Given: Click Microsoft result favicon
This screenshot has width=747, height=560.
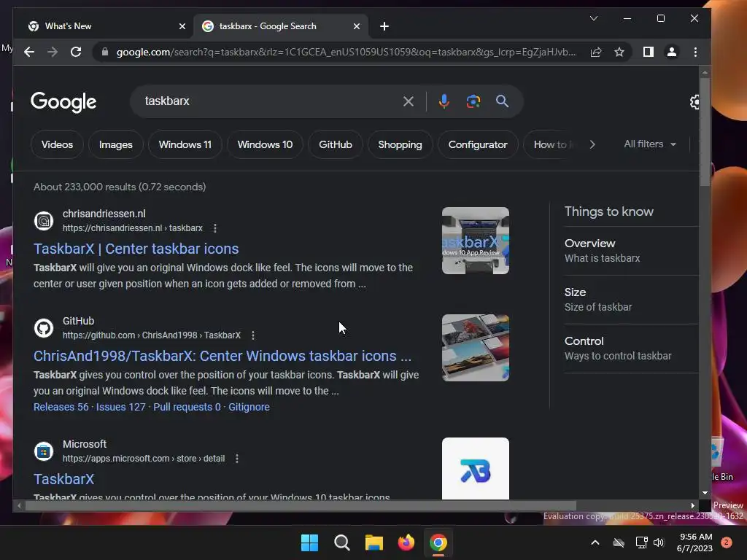Looking at the screenshot, I should coord(44,451).
